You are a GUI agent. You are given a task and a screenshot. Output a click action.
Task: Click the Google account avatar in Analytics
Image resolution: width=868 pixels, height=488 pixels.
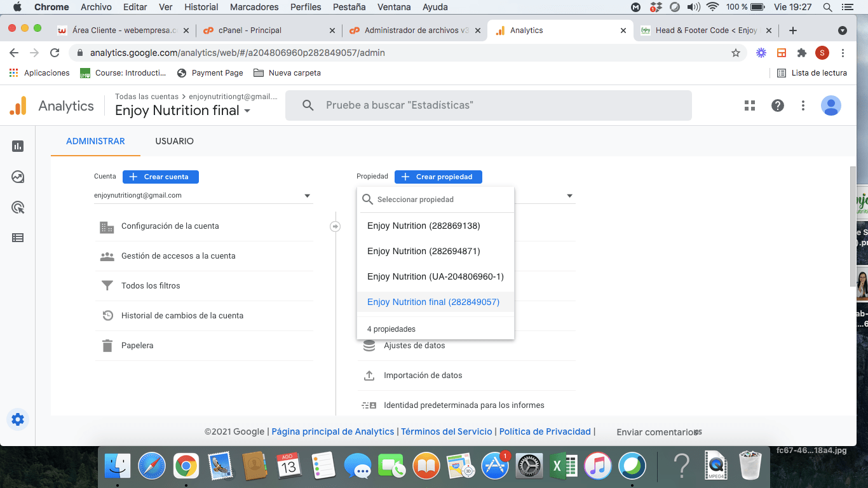tap(831, 105)
